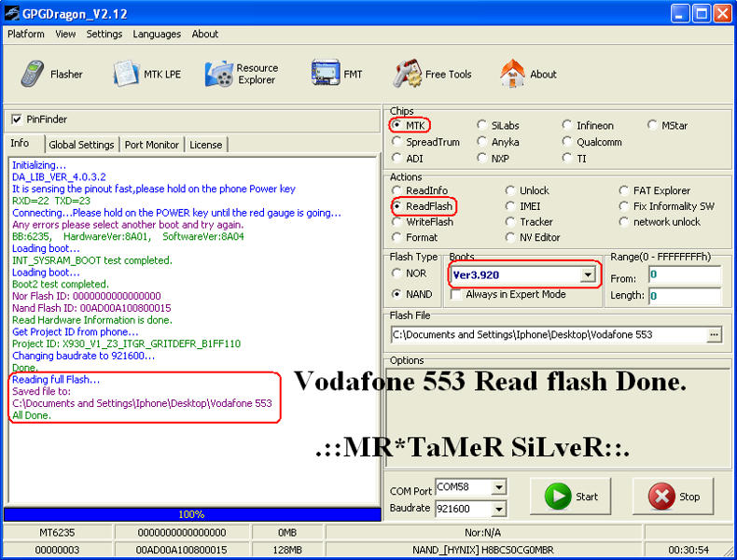The height and width of the screenshot is (560, 737).
Task: Click the About house icon
Action: tap(512, 74)
